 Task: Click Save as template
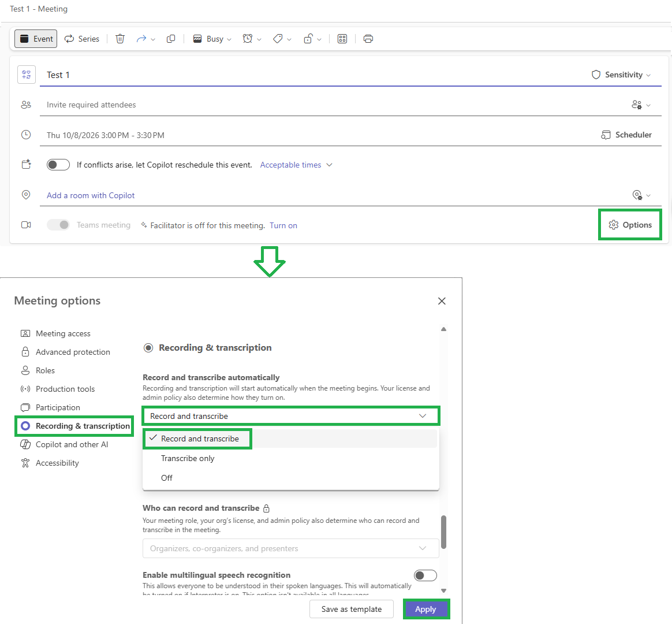click(x=352, y=609)
